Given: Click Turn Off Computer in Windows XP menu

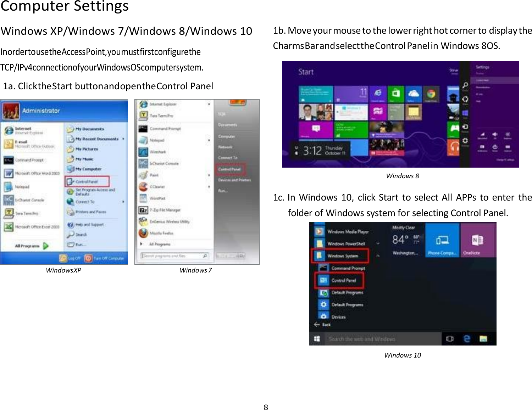Looking at the screenshot, I should (x=104, y=258).
